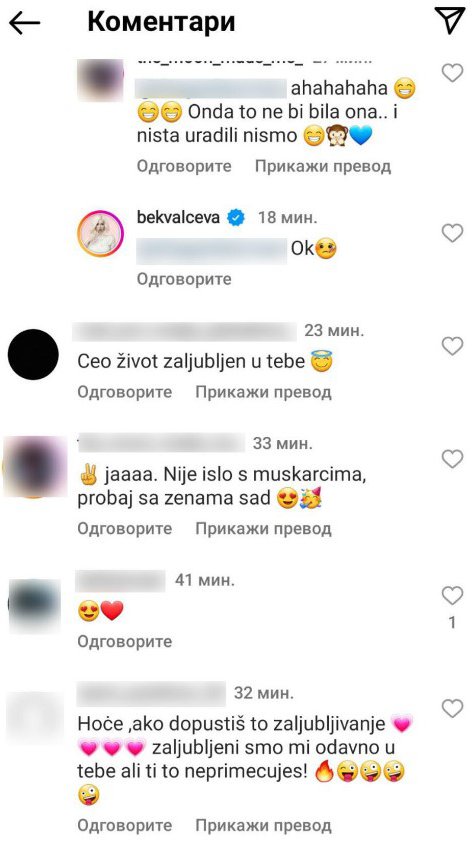Reply to bekvalceva's 'Ok' comment
Viewport: 475px width, 844px height.
(184, 279)
